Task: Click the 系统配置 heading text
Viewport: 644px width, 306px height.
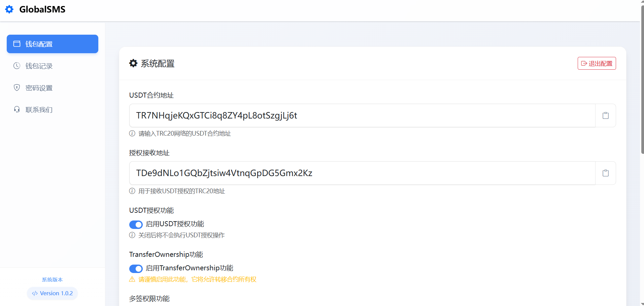Action: click(x=158, y=64)
